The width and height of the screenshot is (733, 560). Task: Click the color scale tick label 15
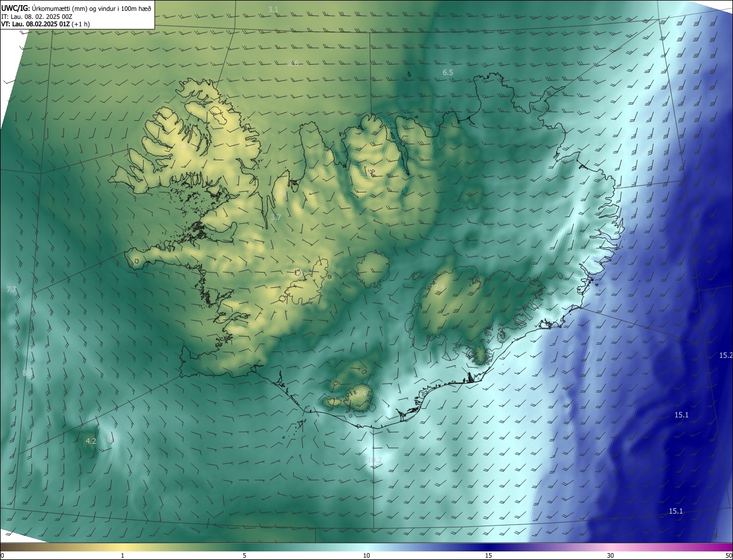tap(488, 555)
